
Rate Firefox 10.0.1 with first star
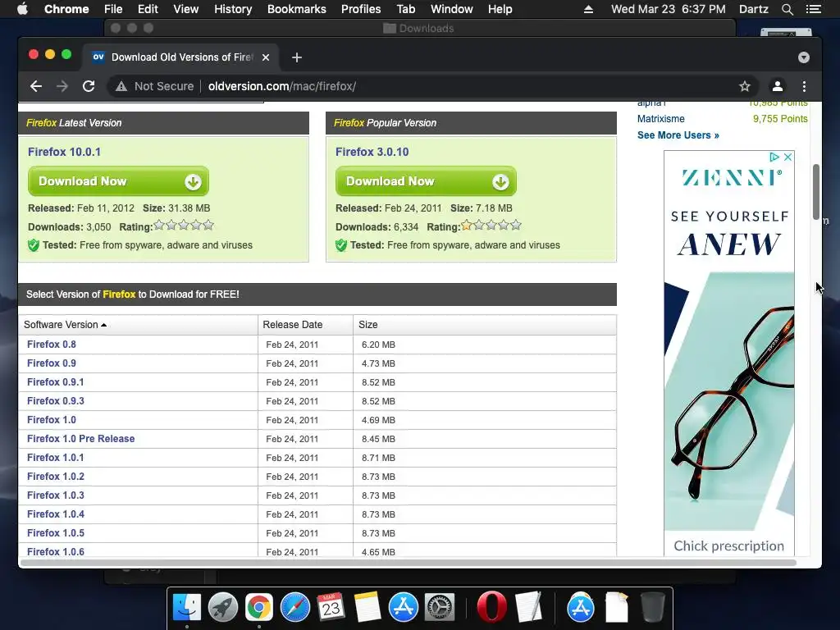tap(159, 226)
